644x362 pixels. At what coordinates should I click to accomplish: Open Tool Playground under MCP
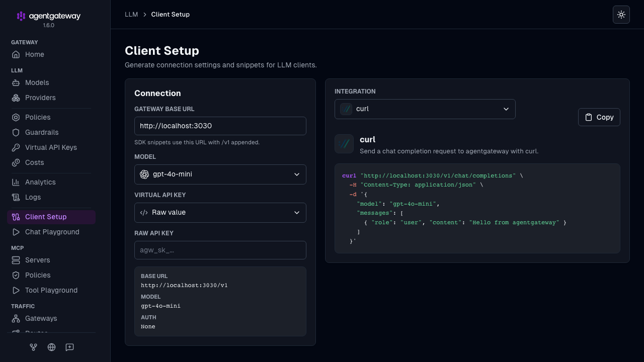tap(51, 290)
